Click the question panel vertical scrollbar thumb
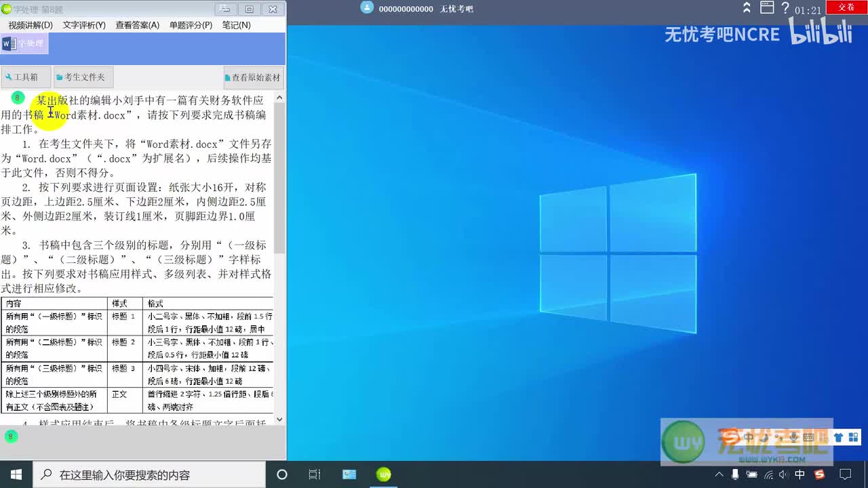 (279, 178)
